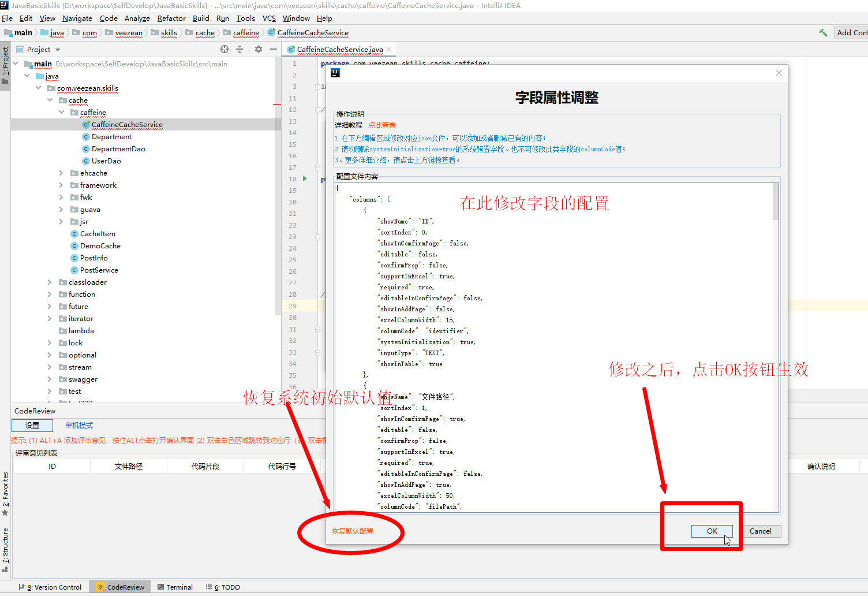Click the collapse all icon in Project panel

(240, 50)
